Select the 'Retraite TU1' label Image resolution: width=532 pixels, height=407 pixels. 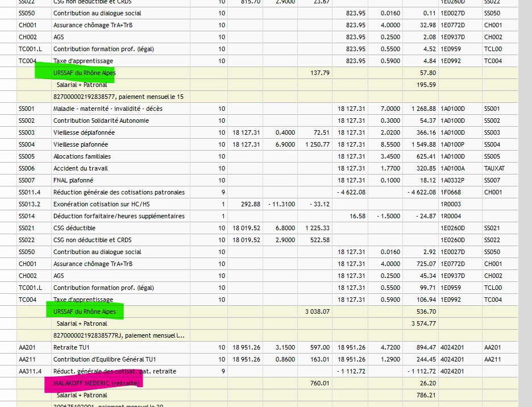71,347
